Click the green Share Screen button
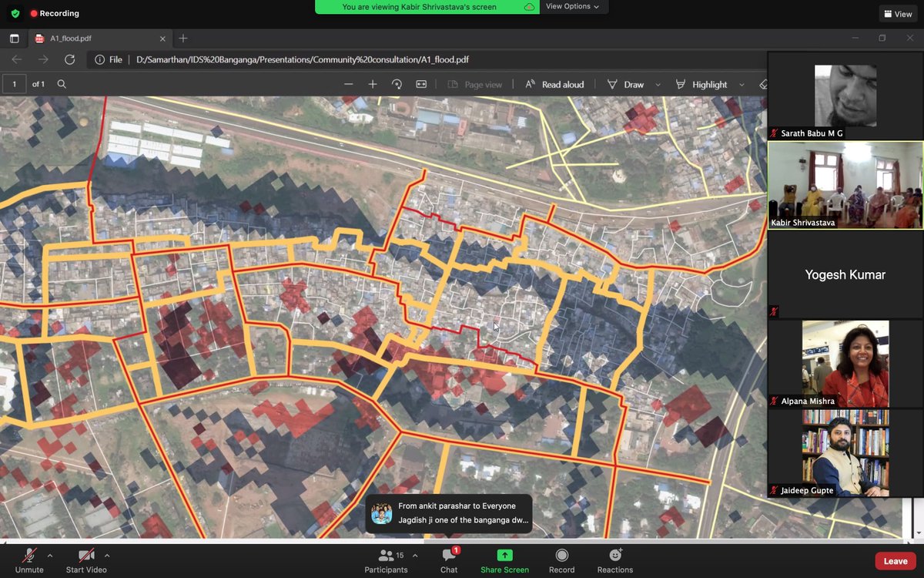Image resolution: width=924 pixels, height=578 pixels. point(504,560)
